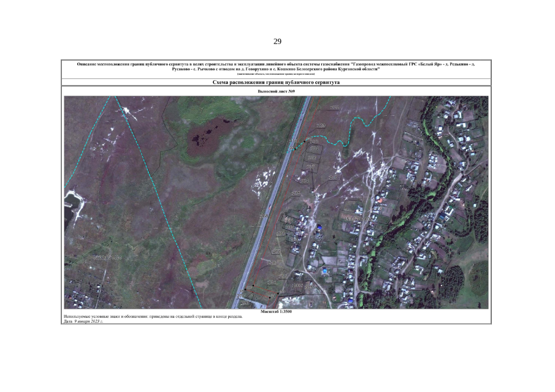This screenshot has height=392, width=555.
Task: Click the "Используемые условные знаки" note line
Action: [153, 317]
